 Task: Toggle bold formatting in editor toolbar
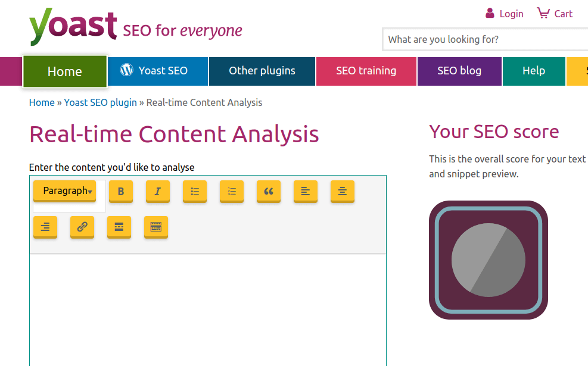tap(121, 192)
